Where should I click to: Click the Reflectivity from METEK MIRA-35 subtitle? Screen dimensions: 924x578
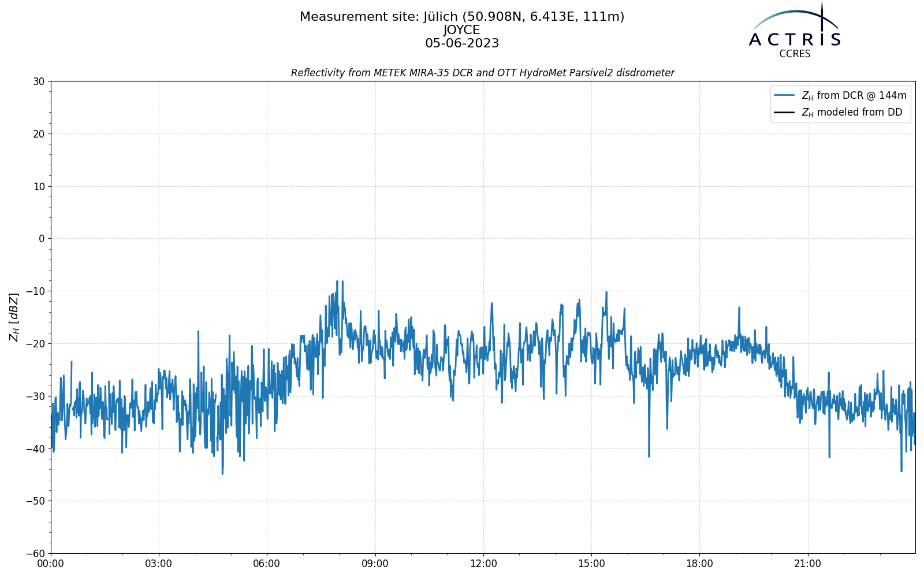(483, 73)
